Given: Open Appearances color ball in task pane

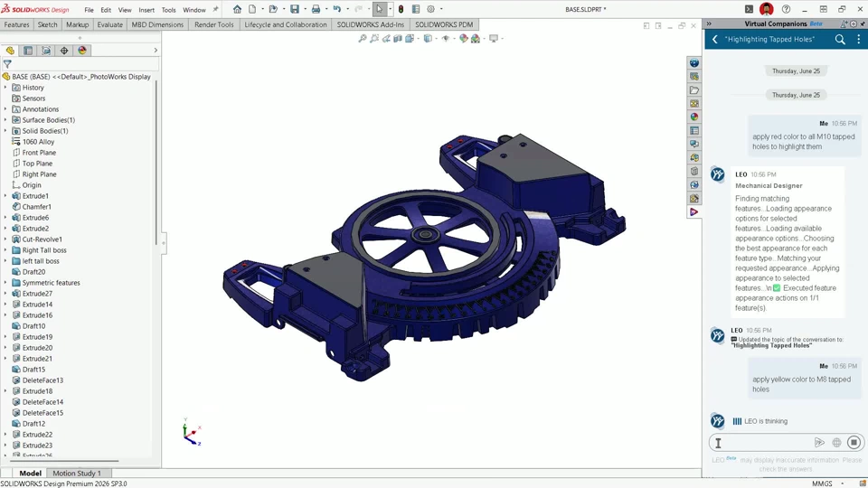Looking at the screenshot, I should click(694, 117).
